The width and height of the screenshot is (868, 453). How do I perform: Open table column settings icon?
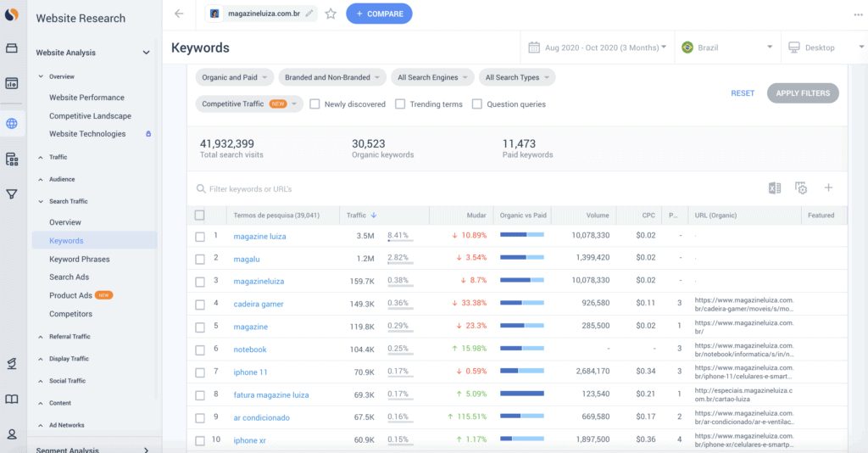pyautogui.click(x=801, y=188)
